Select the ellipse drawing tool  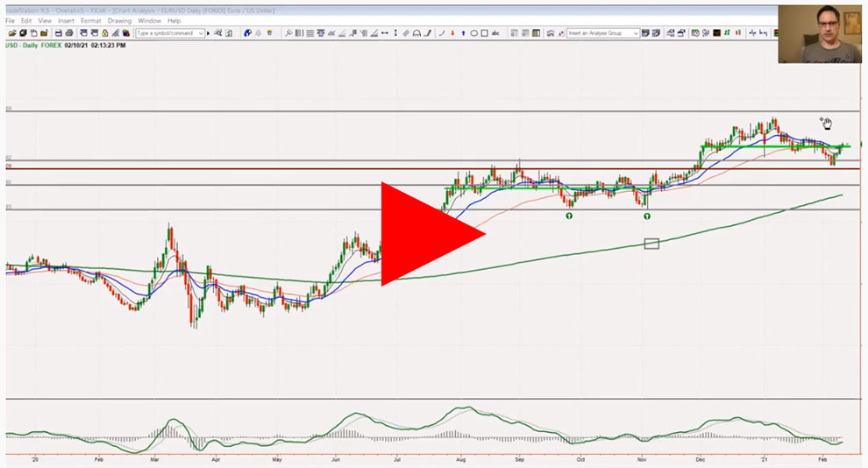pyautogui.click(x=473, y=33)
